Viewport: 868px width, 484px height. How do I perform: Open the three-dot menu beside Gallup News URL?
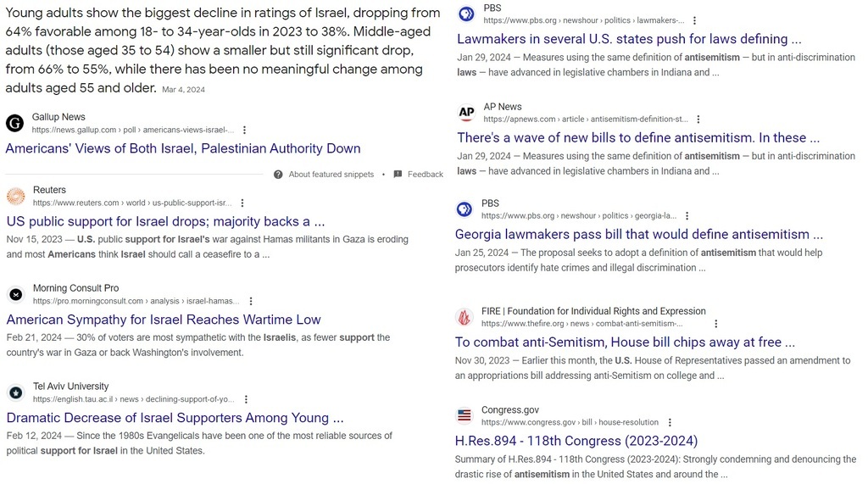click(244, 131)
